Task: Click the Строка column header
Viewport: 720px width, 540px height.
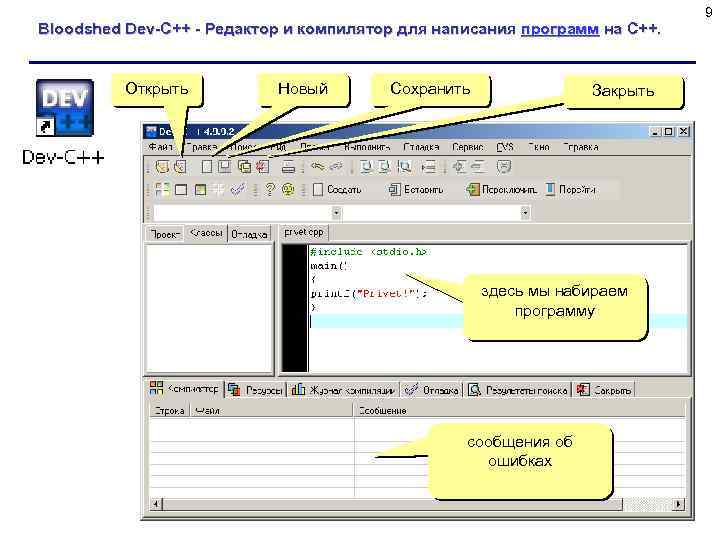Action: tap(169, 411)
